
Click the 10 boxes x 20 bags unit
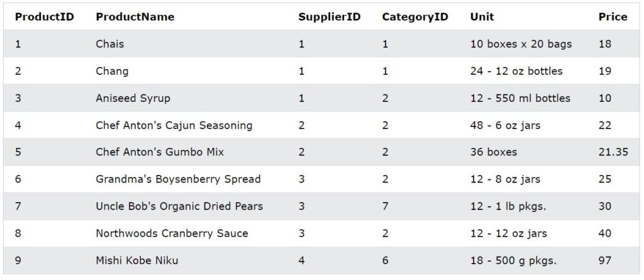pyautogui.click(x=521, y=44)
